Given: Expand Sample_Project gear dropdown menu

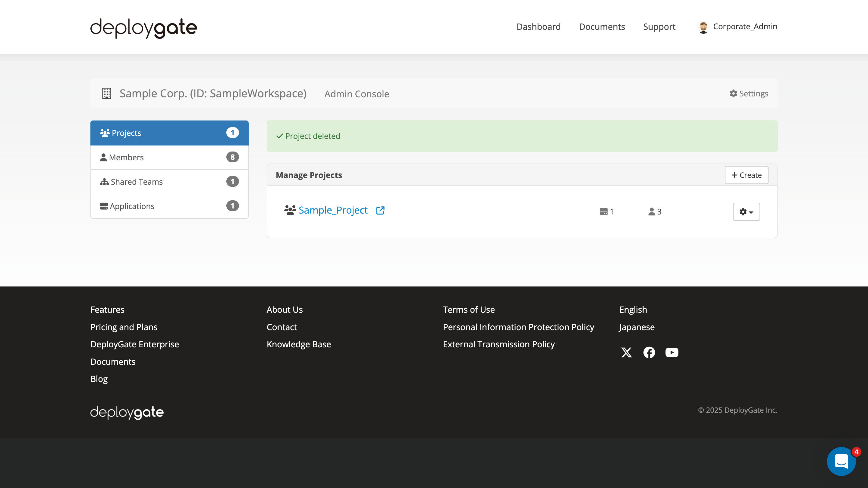Looking at the screenshot, I should click(746, 211).
